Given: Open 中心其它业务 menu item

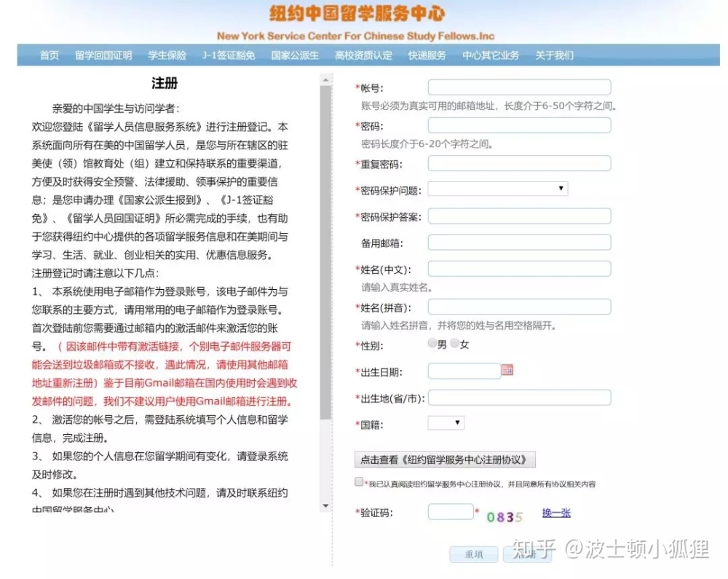Looking at the screenshot, I should coord(491,55).
